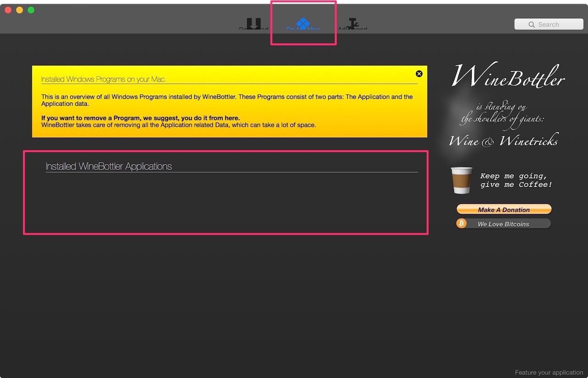Click the orange Bitcoin logo icon
Image resolution: width=588 pixels, height=378 pixels.
pyautogui.click(x=461, y=224)
